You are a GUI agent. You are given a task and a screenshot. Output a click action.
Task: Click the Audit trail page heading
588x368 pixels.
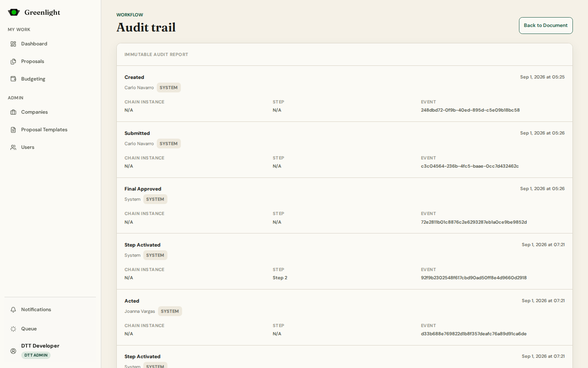point(146,27)
